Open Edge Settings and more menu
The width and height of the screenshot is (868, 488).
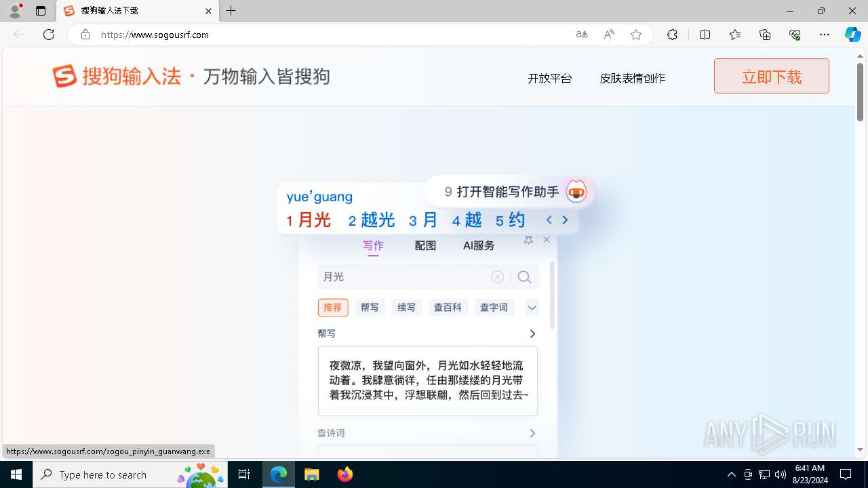coord(825,35)
